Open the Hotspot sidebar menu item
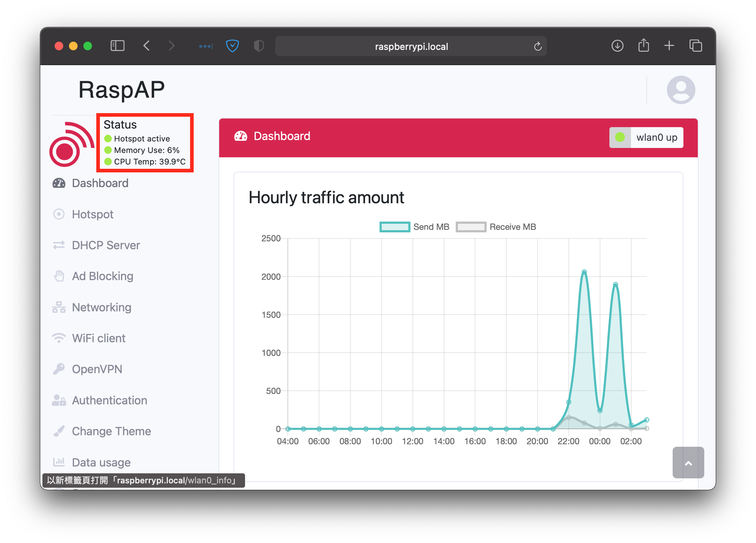This screenshot has height=543, width=756. pyautogui.click(x=92, y=214)
